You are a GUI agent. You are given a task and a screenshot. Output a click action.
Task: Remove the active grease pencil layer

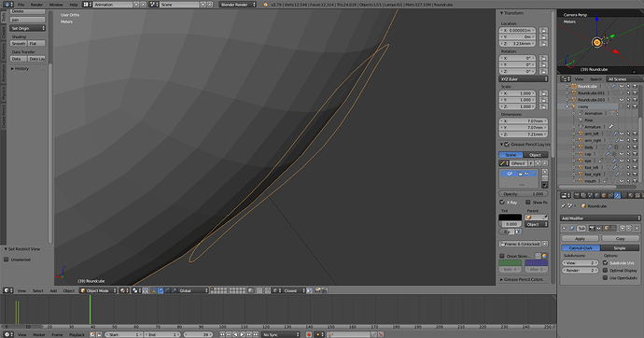coord(545,178)
